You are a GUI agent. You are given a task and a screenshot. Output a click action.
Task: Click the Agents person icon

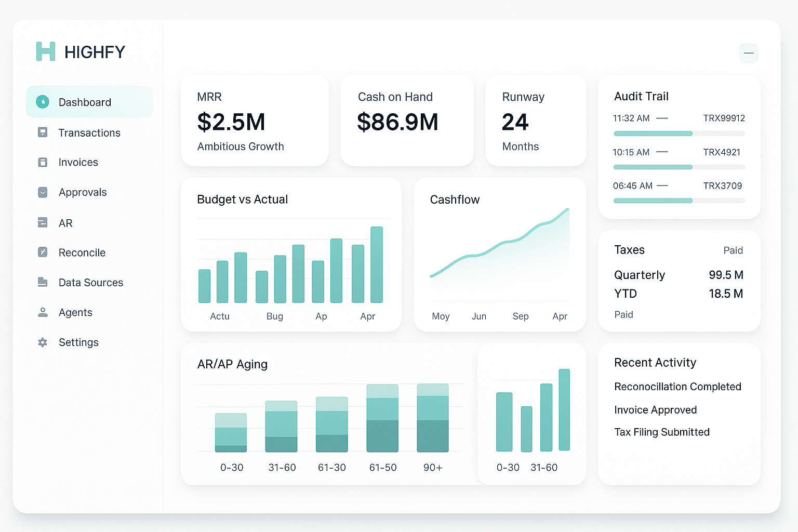(x=42, y=312)
